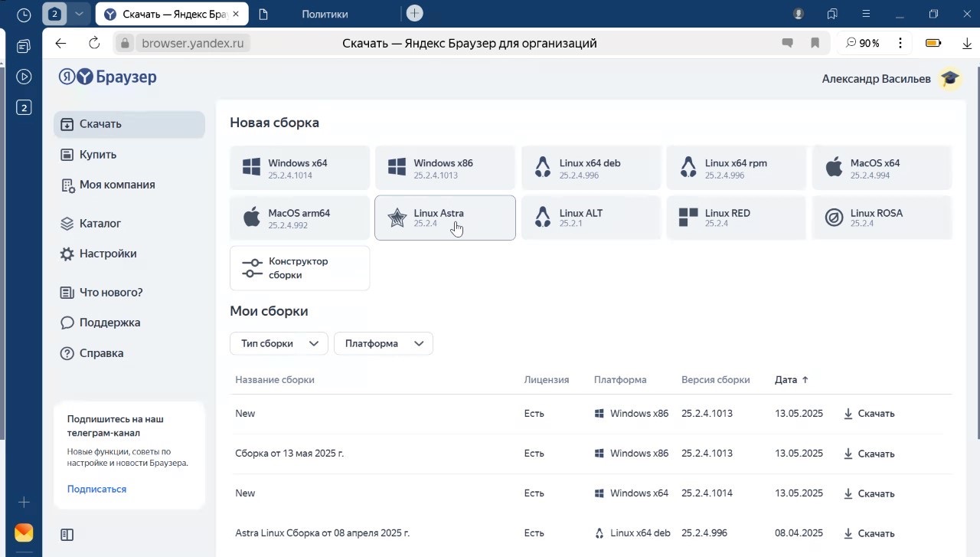
Task: Open the bookmarks collection icon in the title bar
Action: [832, 14]
